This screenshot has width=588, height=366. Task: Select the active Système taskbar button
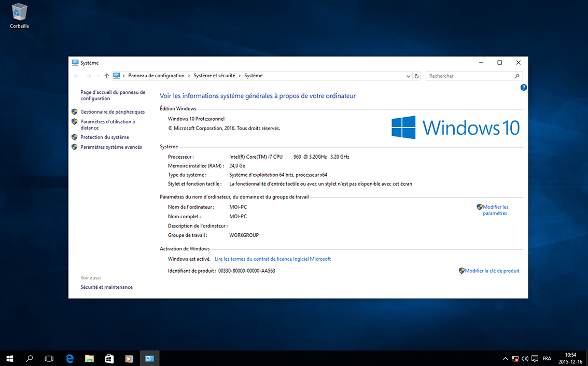point(150,359)
